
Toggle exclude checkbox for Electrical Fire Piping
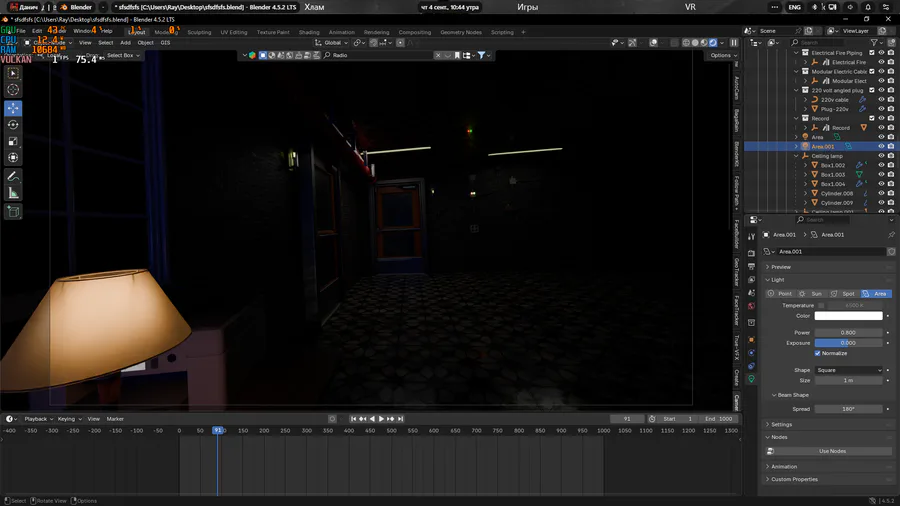(x=872, y=53)
